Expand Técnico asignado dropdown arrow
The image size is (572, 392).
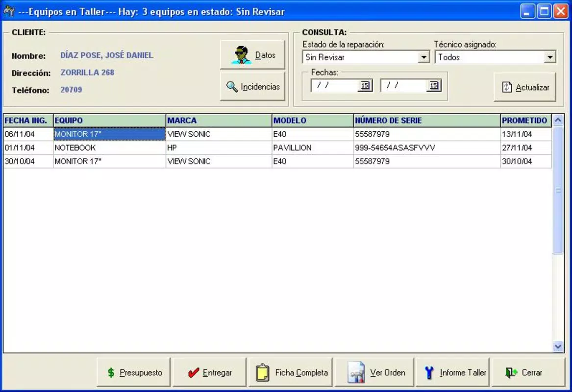[550, 57]
